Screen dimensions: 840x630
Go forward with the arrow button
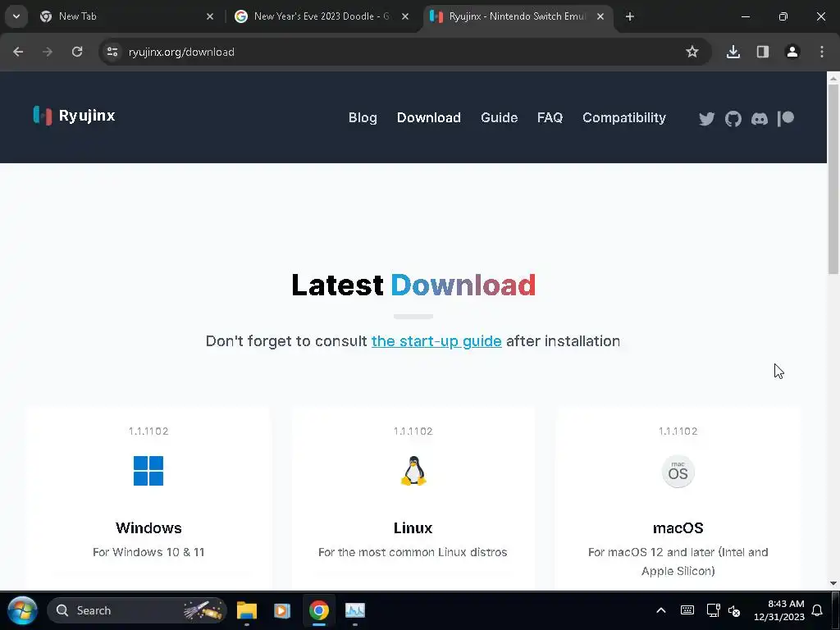(48, 52)
